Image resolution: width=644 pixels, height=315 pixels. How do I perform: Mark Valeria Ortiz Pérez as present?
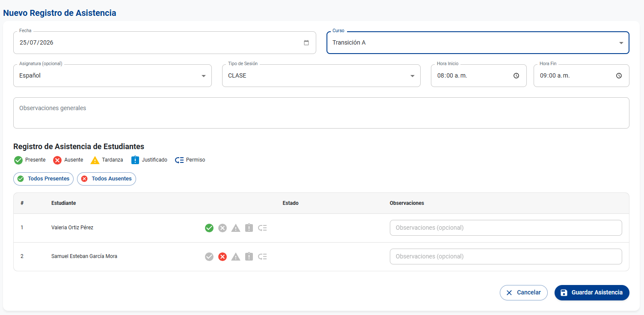pyautogui.click(x=209, y=228)
